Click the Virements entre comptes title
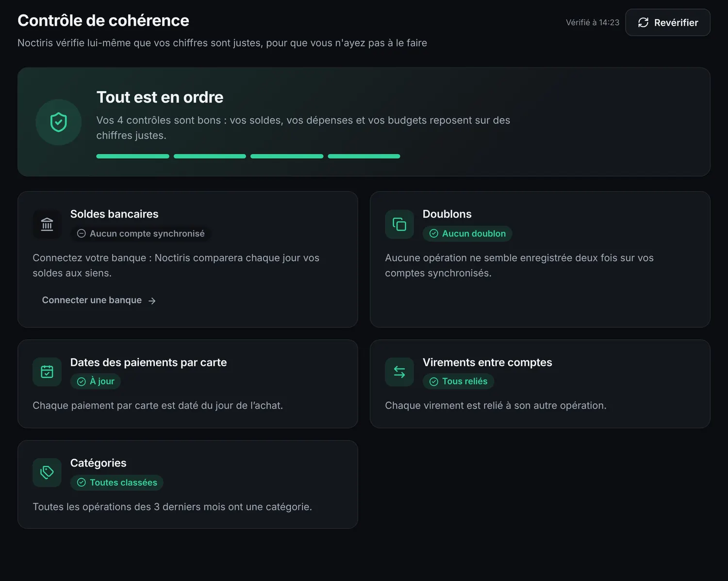Screen dimensions: 728x581 click(487, 363)
